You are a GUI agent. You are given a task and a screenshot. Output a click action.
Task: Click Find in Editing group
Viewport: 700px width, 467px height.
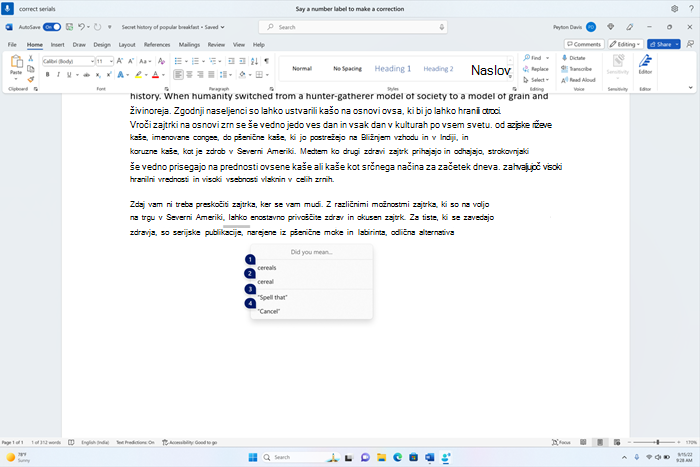point(532,58)
